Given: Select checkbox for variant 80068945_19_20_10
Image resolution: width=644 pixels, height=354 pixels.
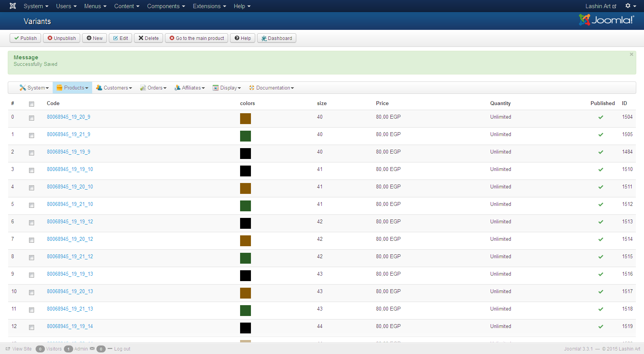Looking at the screenshot, I should [x=31, y=188].
